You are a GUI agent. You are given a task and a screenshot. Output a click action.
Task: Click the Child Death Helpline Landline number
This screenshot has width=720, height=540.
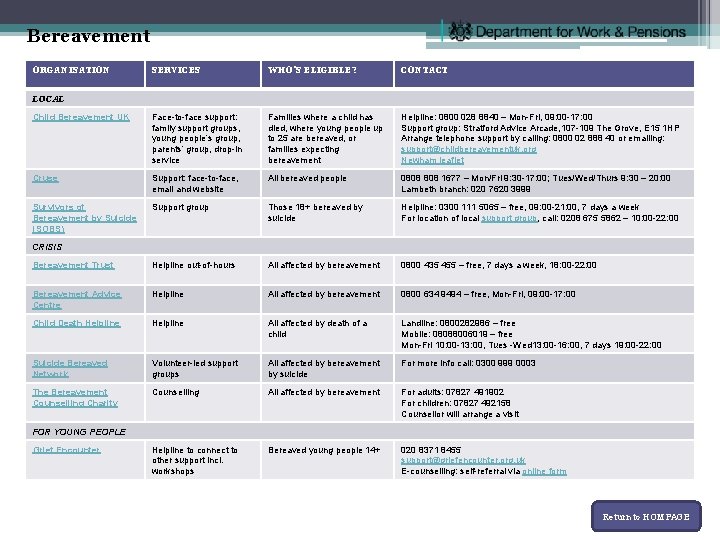coord(465,323)
